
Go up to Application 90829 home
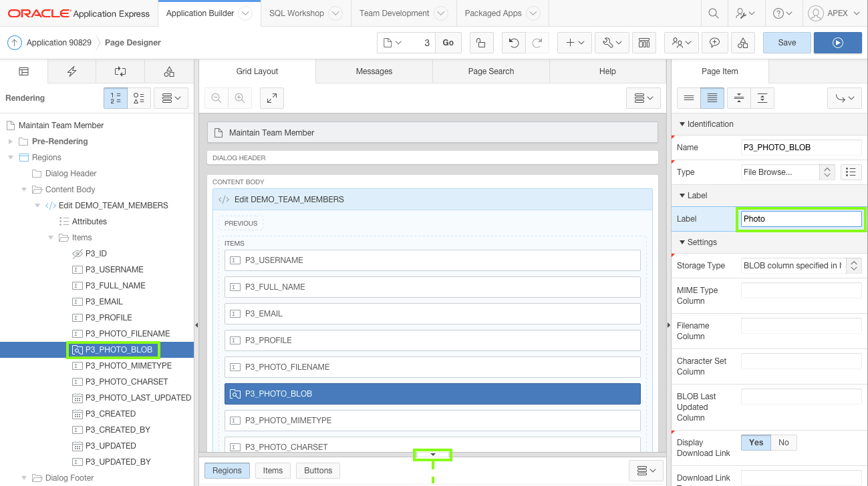(15, 43)
